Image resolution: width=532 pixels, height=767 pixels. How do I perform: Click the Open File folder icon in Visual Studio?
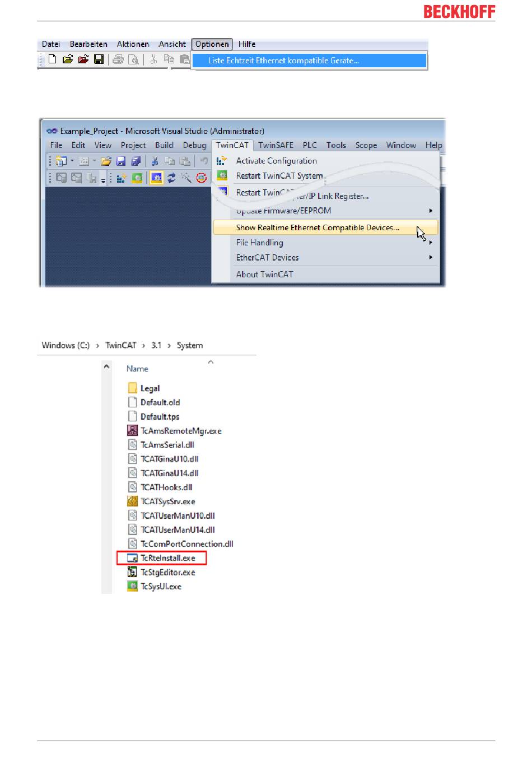[x=106, y=161]
